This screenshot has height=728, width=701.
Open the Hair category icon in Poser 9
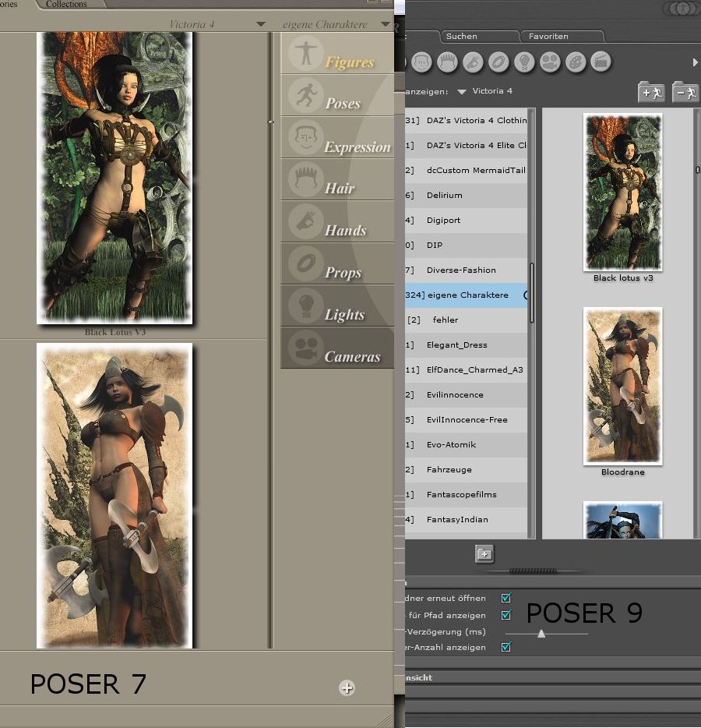pos(449,62)
